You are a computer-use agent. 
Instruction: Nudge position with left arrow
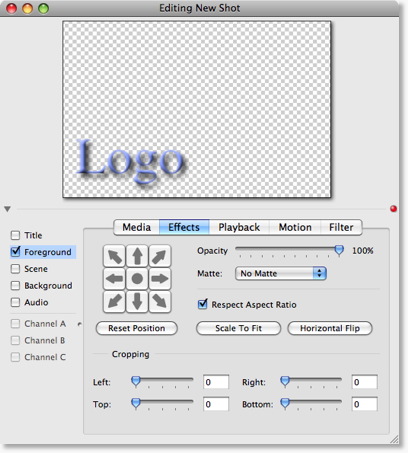coord(114,279)
